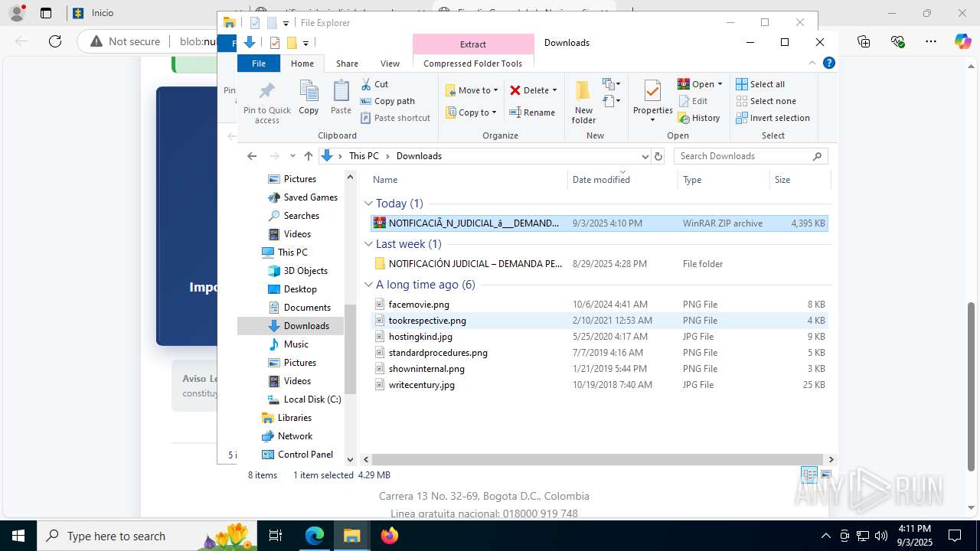The height and width of the screenshot is (551, 980).
Task: Click Copy path in ribbon
Action: (387, 101)
